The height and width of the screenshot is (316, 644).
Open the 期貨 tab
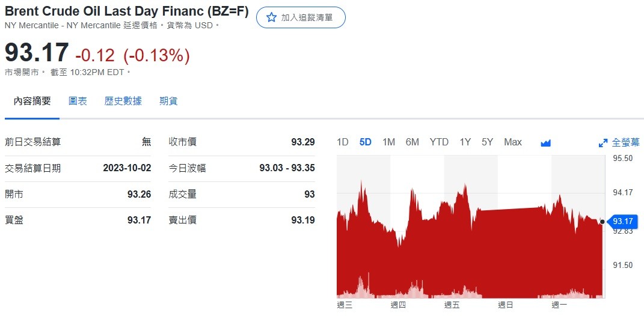click(168, 101)
